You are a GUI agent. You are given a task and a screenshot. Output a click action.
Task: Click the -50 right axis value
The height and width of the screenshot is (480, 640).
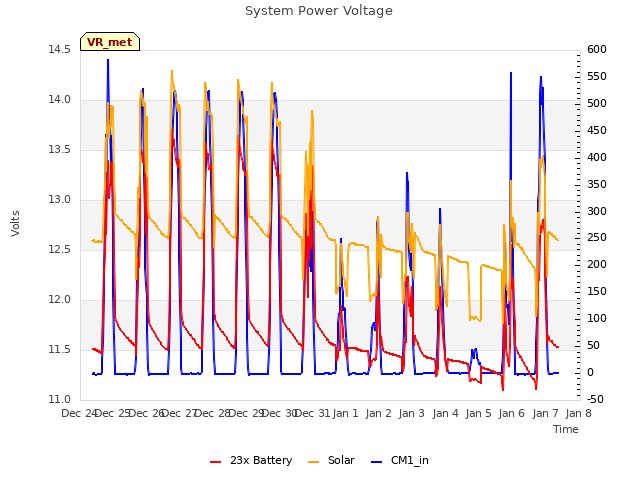coord(596,400)
